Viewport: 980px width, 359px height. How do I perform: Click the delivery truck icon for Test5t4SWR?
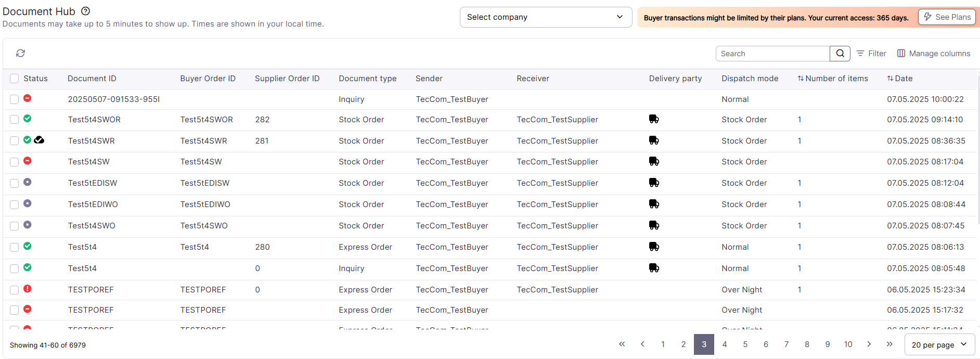(x=654, y=140)
